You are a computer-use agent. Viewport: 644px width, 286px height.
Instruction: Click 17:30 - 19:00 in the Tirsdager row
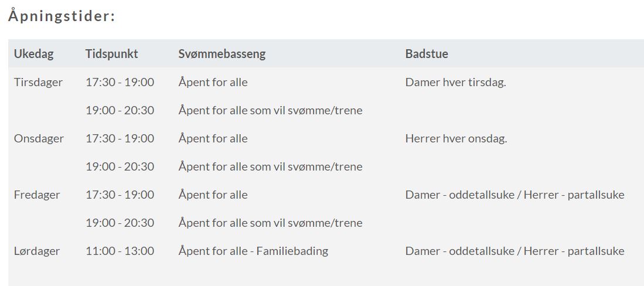pyautogui.click(x=120, y=82)
